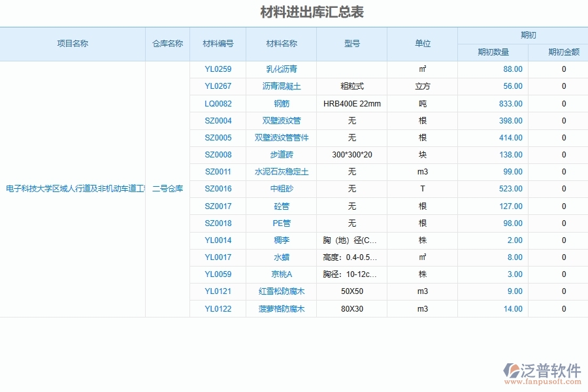Open material code YL0122 link
The image size is (588, 392).
tap(216, 308)
